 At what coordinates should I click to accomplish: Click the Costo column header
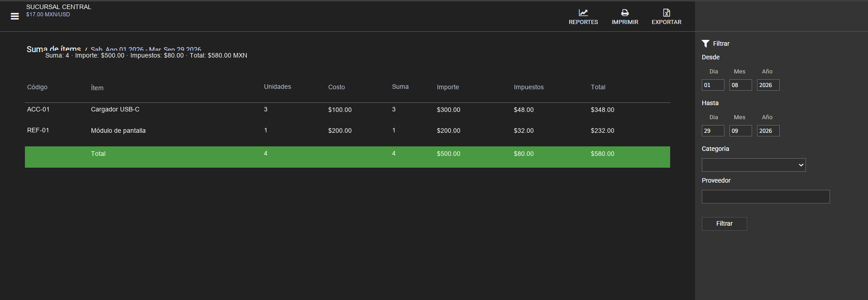336,87
